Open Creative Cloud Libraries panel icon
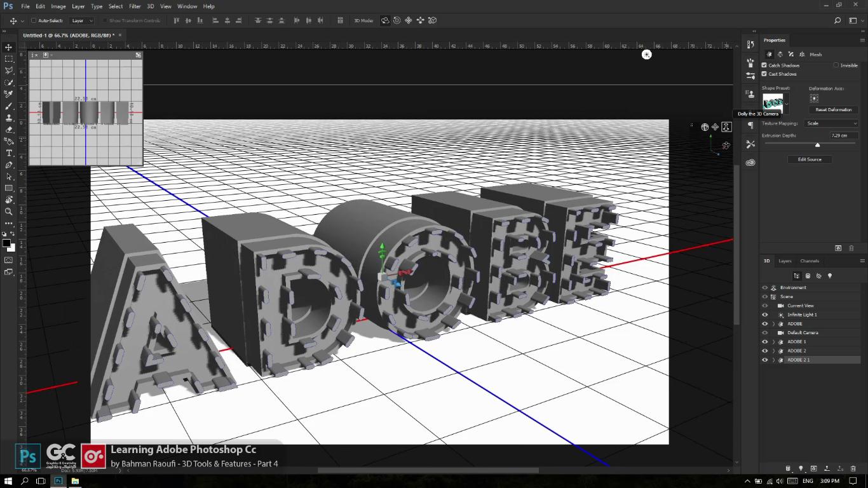868x488 pixels. click(750, 163)
